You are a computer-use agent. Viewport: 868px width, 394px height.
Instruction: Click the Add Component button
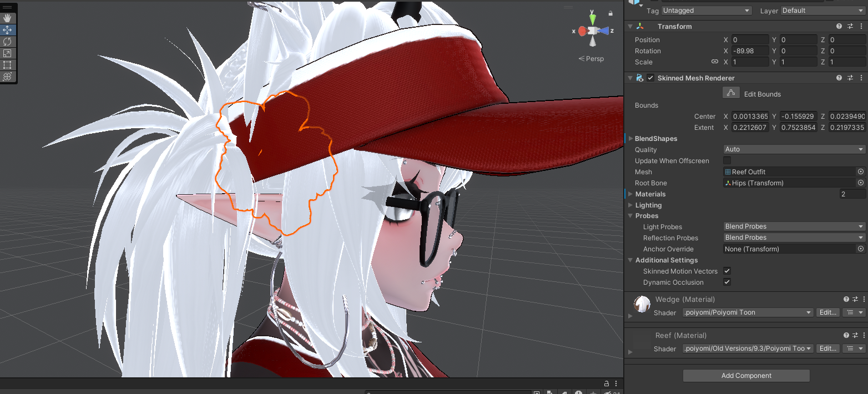tap(746, 376)
